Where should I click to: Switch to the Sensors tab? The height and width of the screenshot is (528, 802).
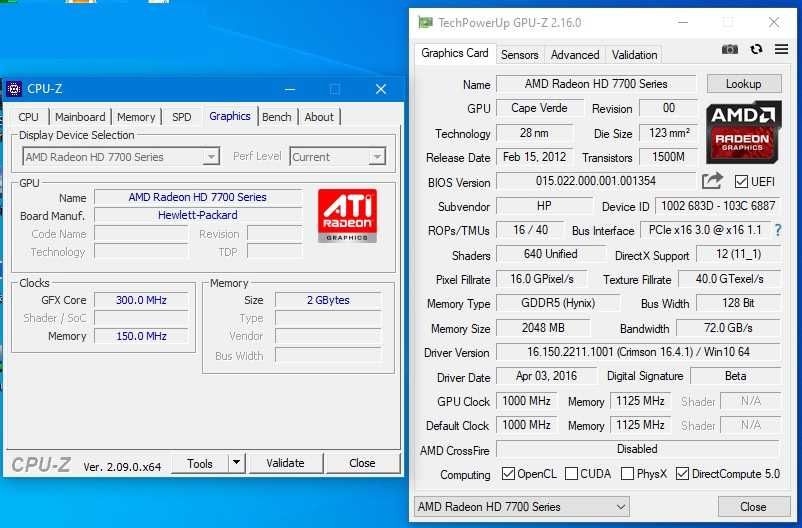click(x=520, y=55)
